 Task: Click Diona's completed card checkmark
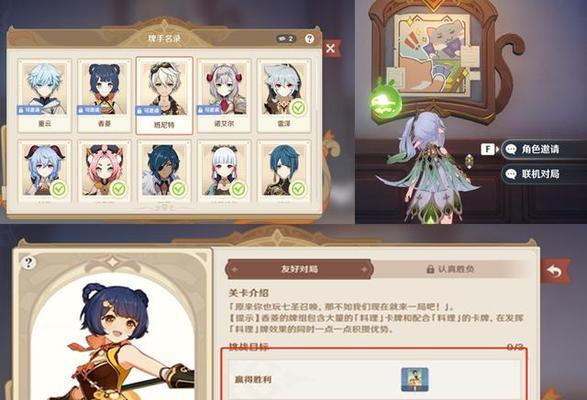tap(118, 189)
